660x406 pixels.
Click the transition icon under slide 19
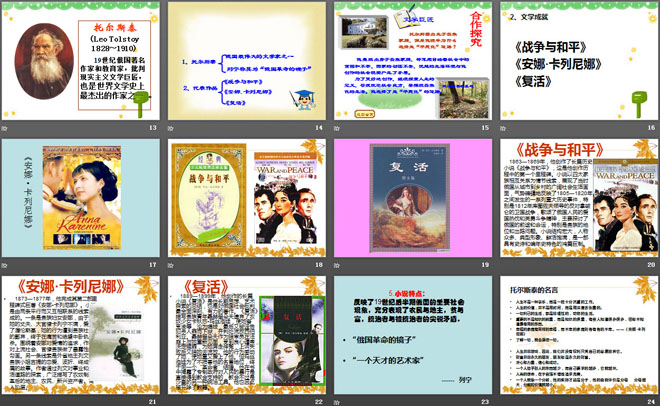(x=337, y=265)
